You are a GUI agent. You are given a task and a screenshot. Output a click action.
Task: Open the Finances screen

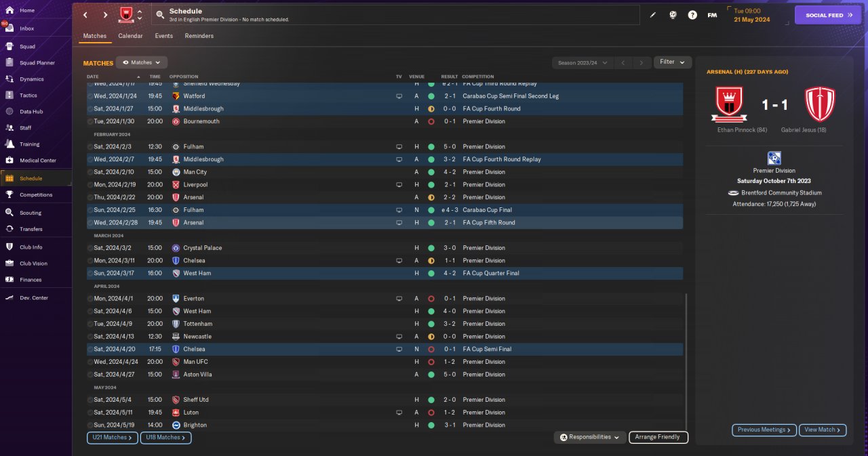point(31,280)
